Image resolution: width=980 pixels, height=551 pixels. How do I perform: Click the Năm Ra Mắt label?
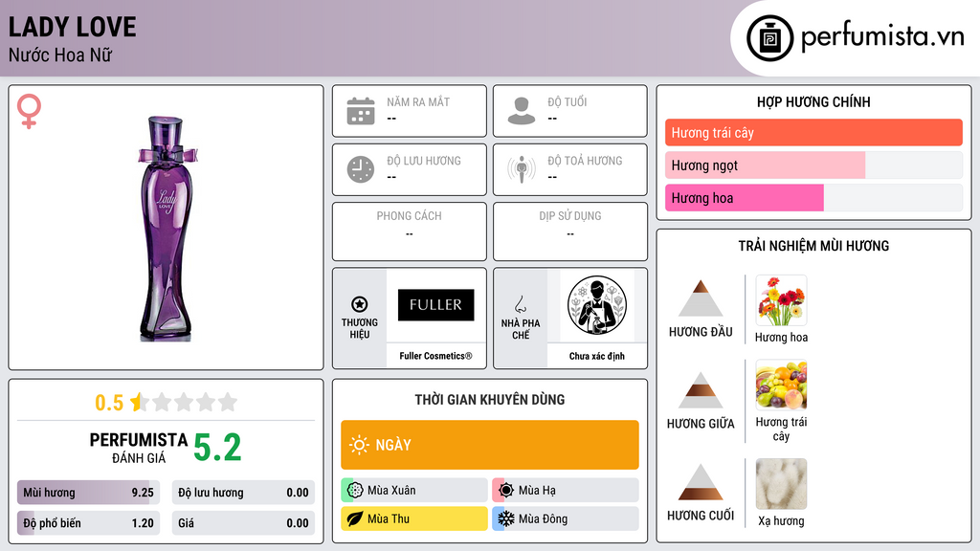pos(418,101)
